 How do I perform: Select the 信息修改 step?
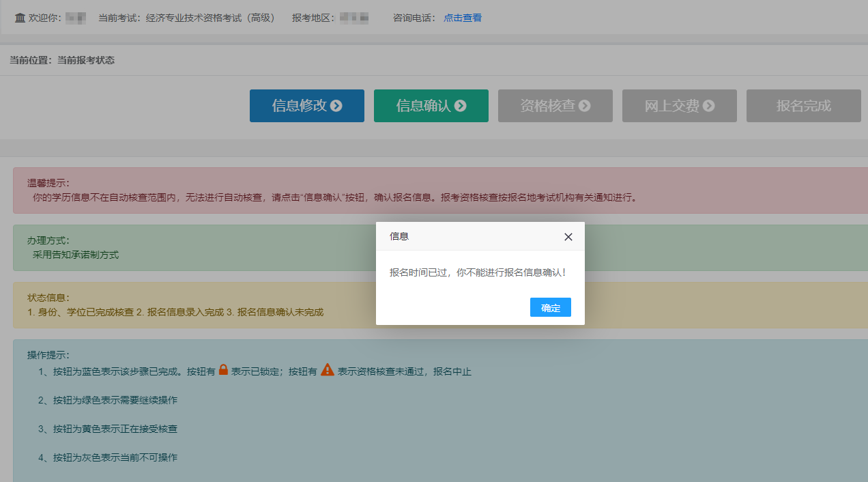(306, 106)
